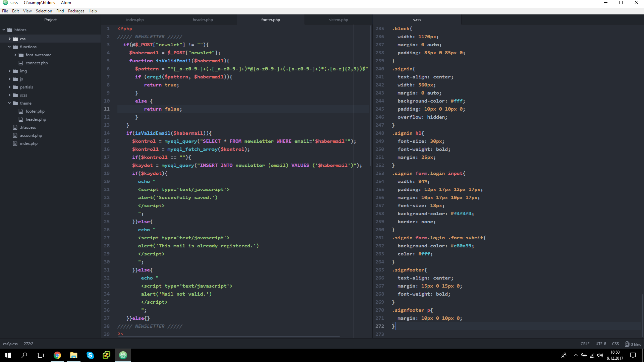Open the Help menu
The width and height of the screenshot is (644, 362).
pyautogui.click(x=93, y=11)
